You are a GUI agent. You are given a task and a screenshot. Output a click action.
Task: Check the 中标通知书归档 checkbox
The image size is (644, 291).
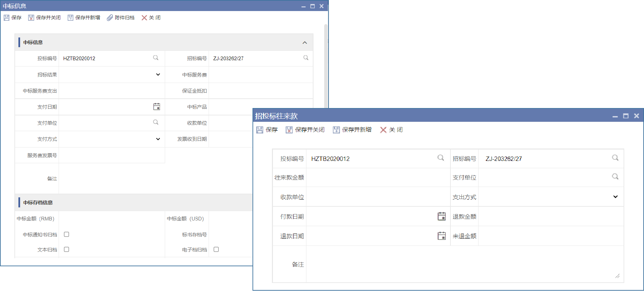[67, 234]
